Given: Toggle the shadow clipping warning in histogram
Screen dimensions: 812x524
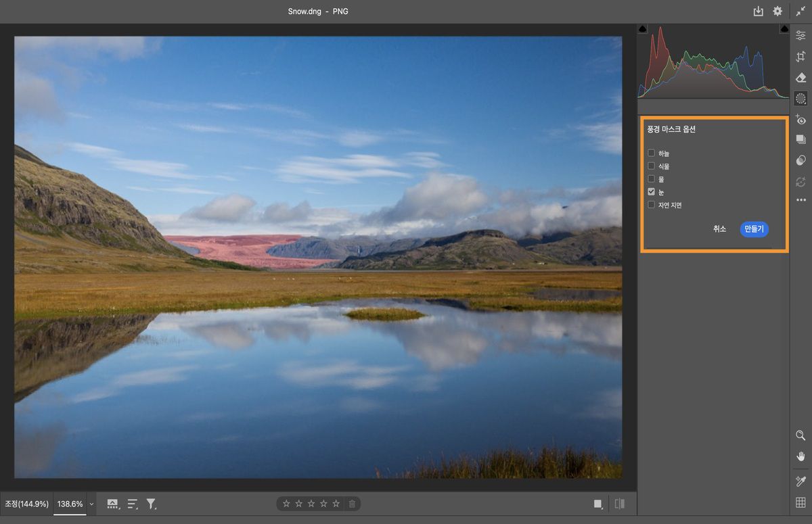Looking at the screenshot, I should [642, 28].
